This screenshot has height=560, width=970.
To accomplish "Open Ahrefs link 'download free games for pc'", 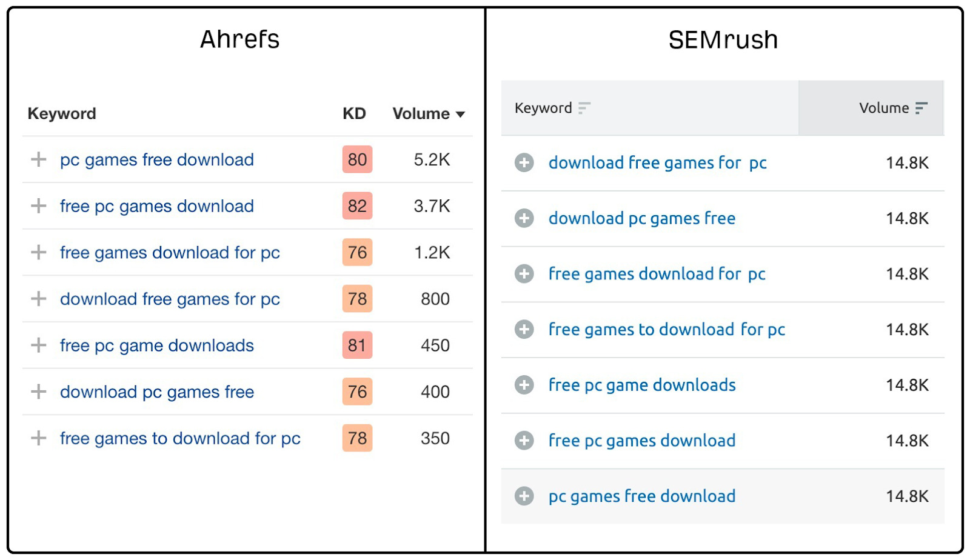I will (x=170, y=299).
